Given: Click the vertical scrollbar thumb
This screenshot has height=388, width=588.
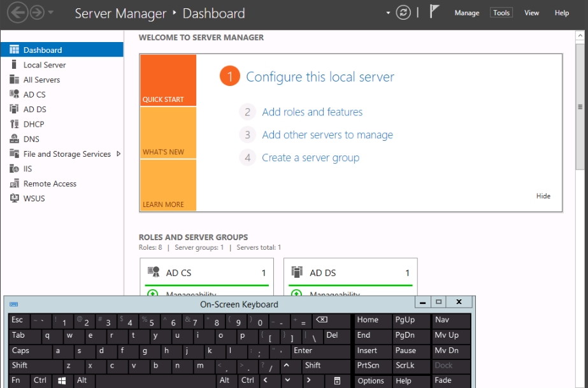Looking at the screenshot, I should (x=580, y=107).
